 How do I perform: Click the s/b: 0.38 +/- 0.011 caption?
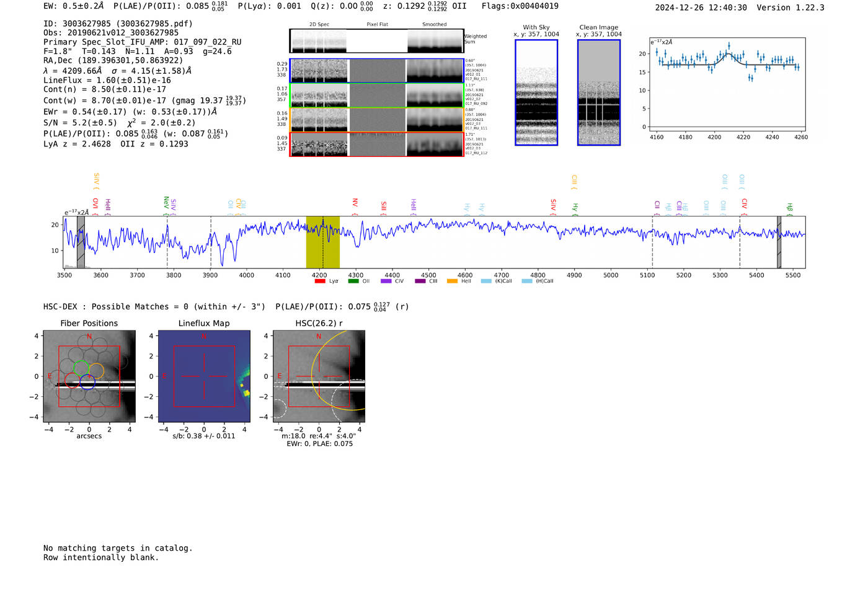204,436
